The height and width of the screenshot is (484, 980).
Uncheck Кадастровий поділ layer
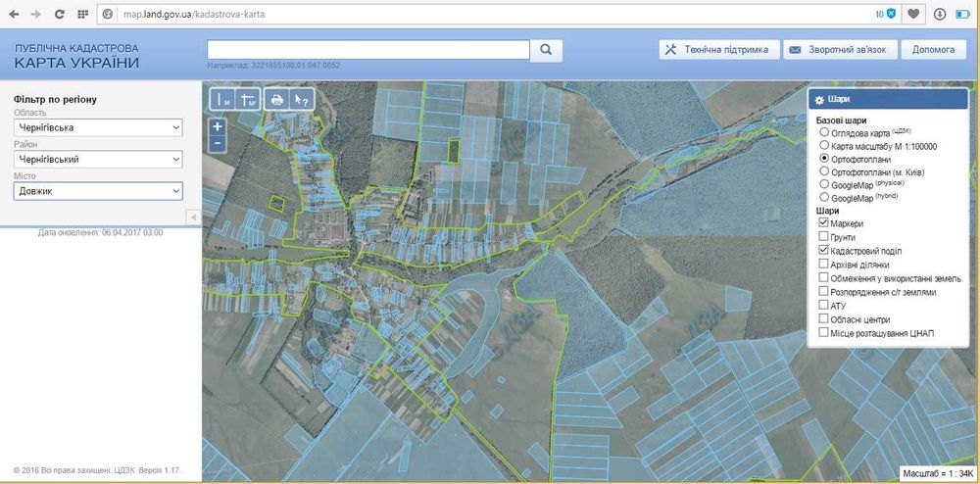(x=823, y=251)
